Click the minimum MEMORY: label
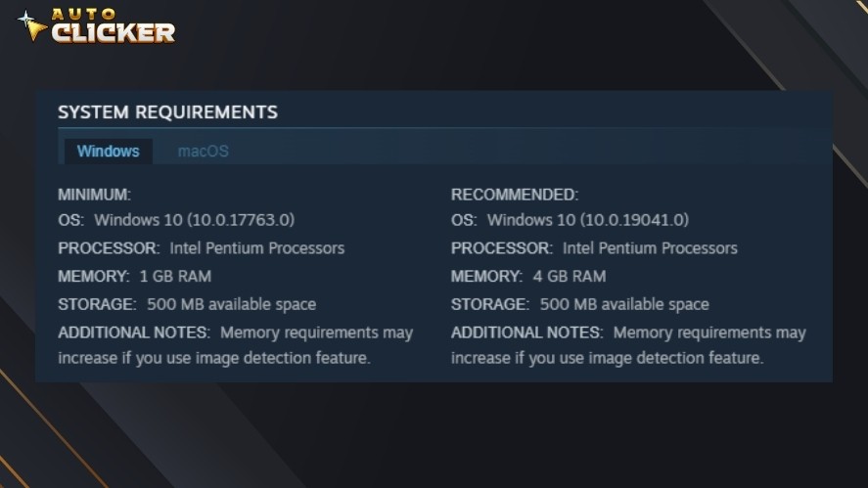 point(94,276)
